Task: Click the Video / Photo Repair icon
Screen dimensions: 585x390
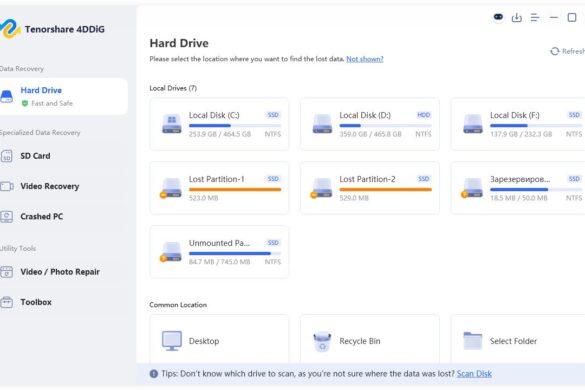Action: click(x=6, y=272)
